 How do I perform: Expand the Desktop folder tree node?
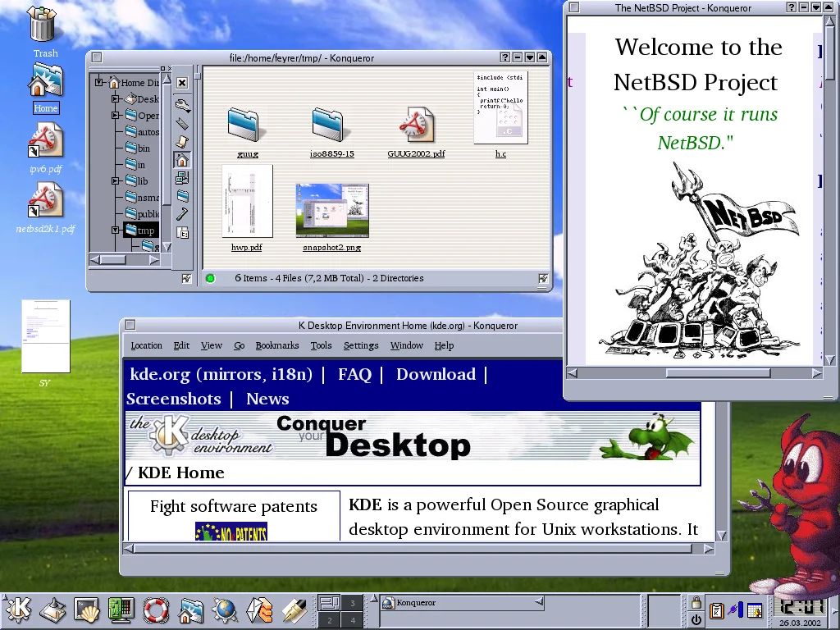coord(116,98)
